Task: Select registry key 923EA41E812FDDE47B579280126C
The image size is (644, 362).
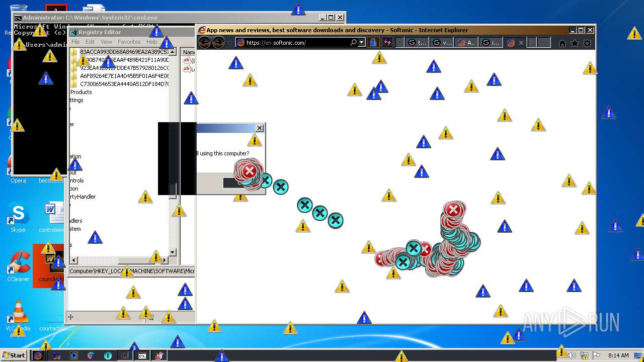Action: click(x=124, y=68)
